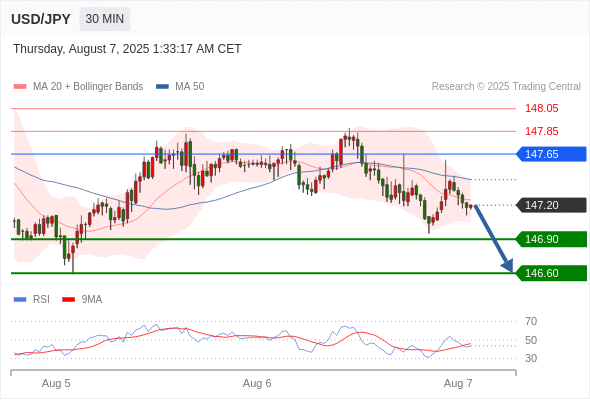Click the green 146.90 support price tag
Image resolution: width=590 pixels, height=400 pixels.
pos(551,239)
